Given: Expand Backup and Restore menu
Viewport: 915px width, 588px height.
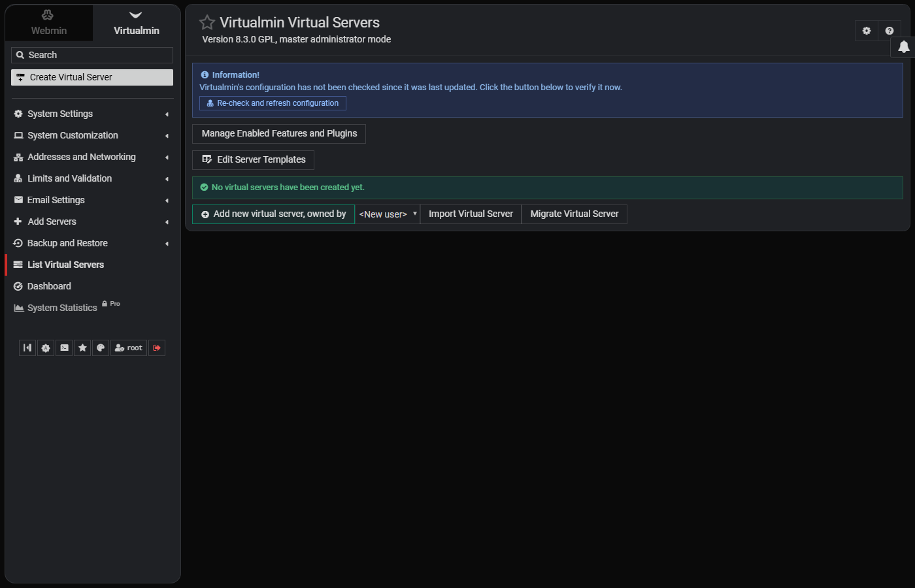Looking at the screenshot, I should tap(92, 243).
